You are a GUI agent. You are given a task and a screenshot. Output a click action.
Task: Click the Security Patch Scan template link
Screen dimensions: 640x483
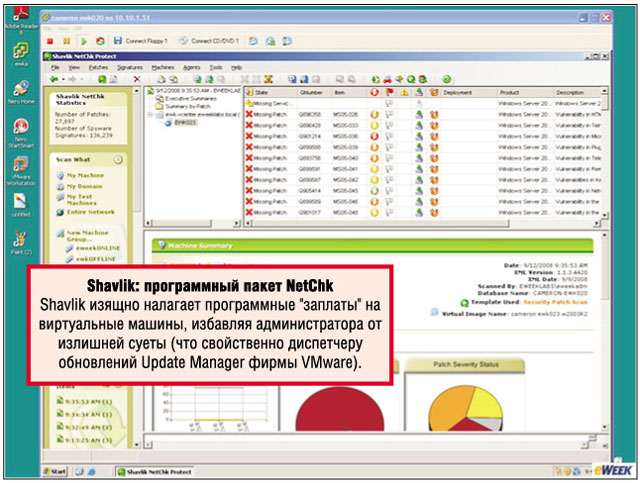pos(556,302)
